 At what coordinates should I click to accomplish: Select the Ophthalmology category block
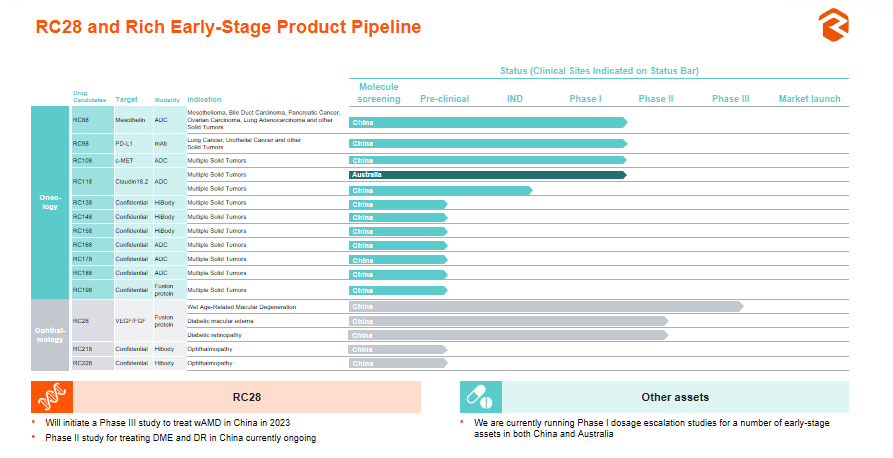[50, 334]
